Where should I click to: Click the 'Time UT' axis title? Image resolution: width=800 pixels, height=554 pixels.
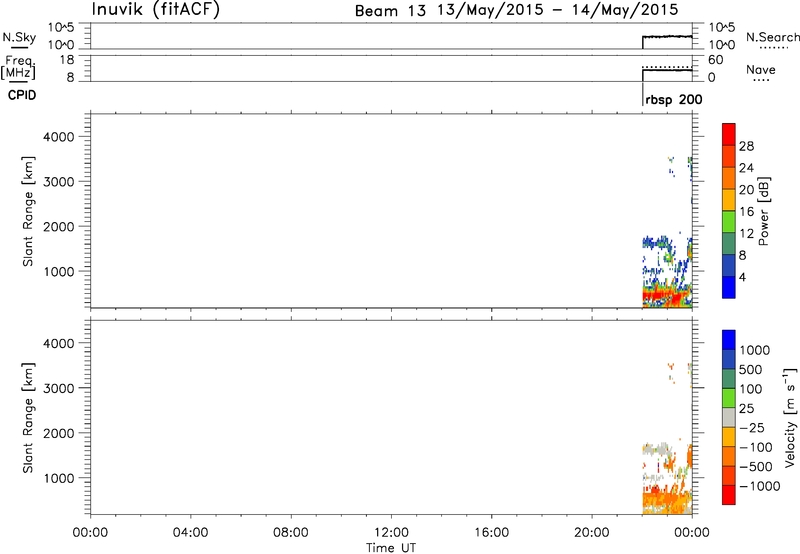click(x=391, y=548)
